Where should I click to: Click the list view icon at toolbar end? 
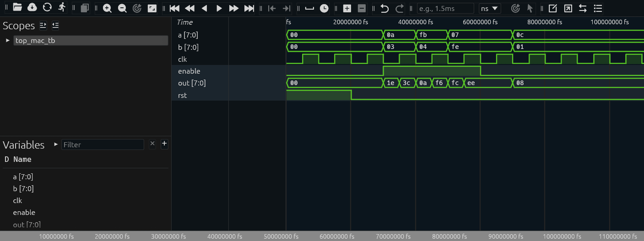(x=597, y=8)
